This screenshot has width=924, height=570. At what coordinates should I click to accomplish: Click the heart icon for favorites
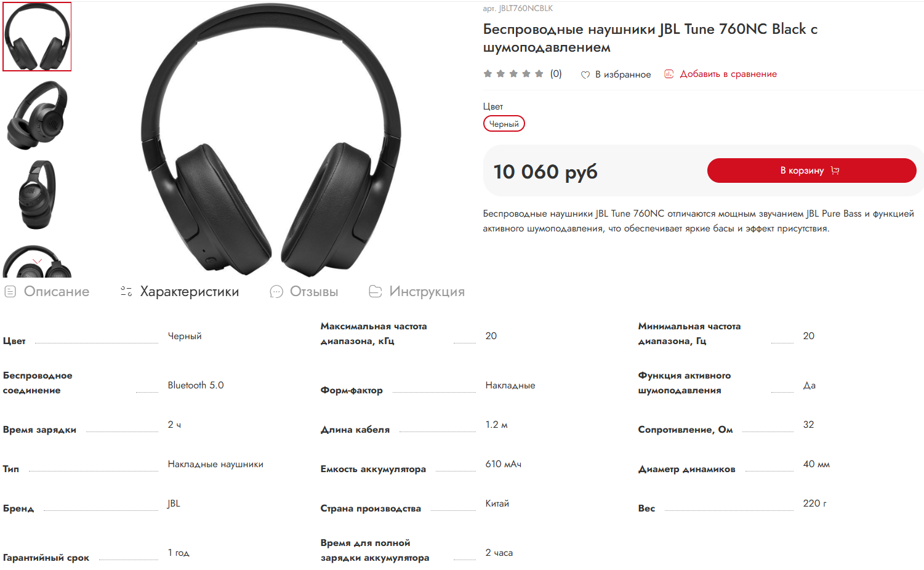click(585, 74)
